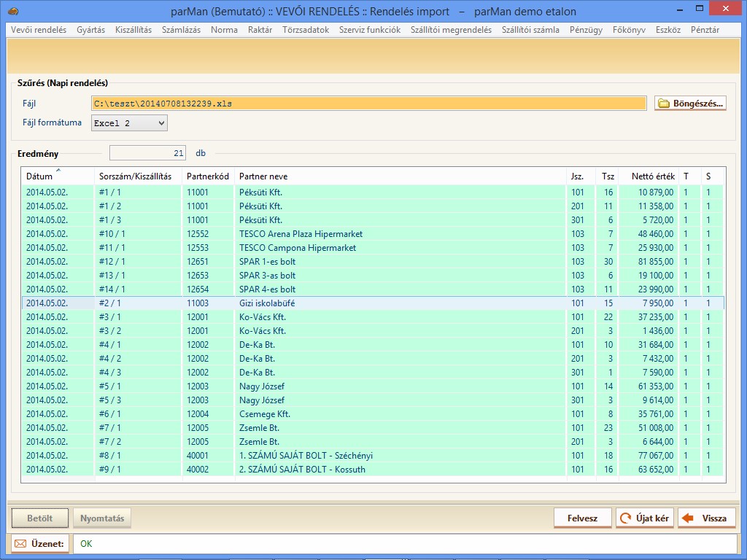747x560 pixels.
Task: Open the Számlázás menu
Action: (181, 29)
